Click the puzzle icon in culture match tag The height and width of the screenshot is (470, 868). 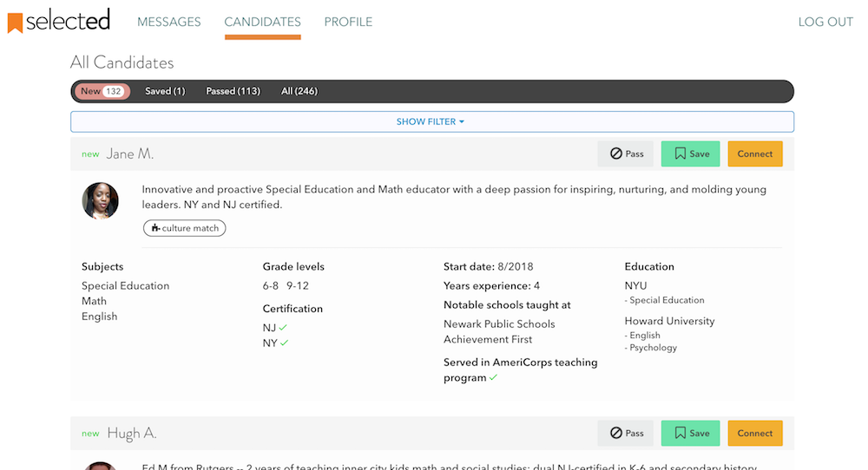[x=155, y=228]
